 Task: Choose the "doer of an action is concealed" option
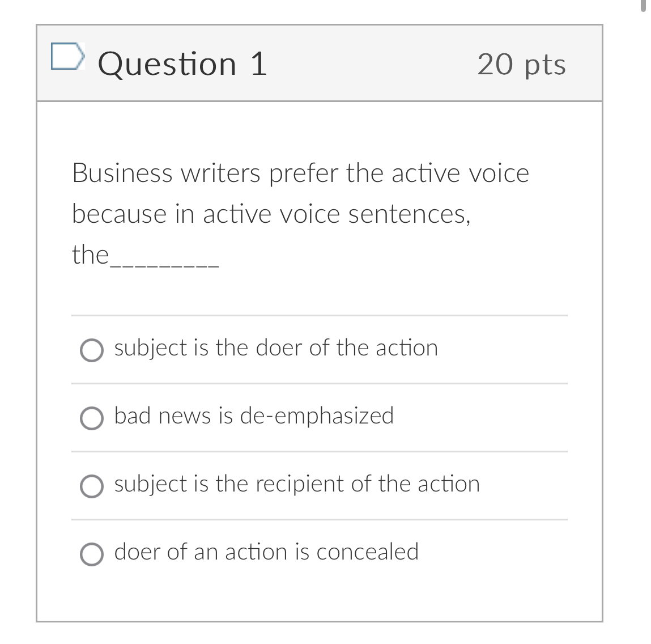pyautogui.click(x=91, y=553)
